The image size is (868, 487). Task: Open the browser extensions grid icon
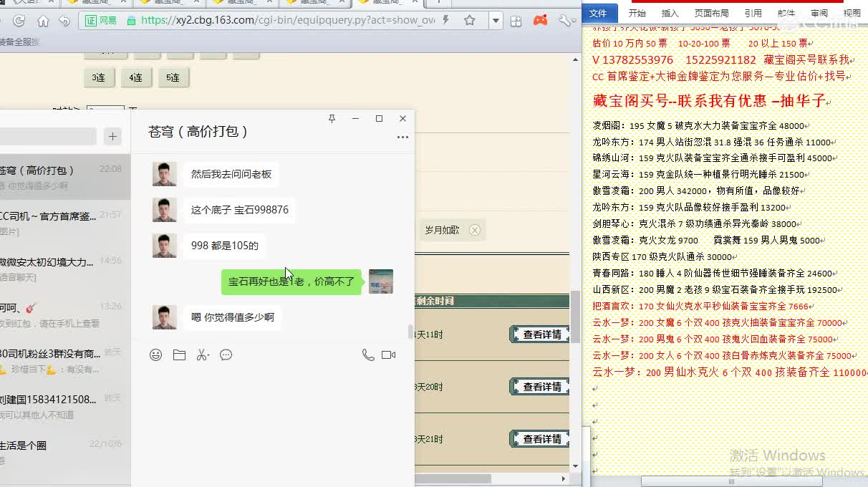[516, 21]
